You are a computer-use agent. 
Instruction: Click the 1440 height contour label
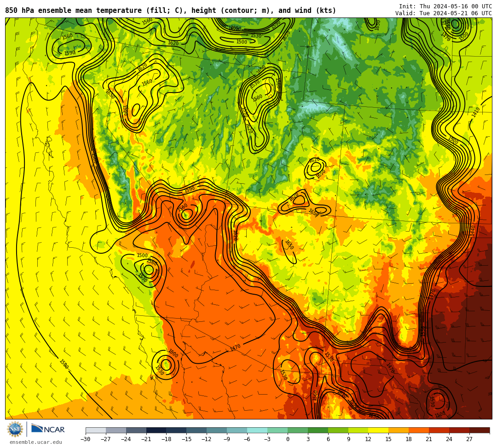[x=473, y=231]
